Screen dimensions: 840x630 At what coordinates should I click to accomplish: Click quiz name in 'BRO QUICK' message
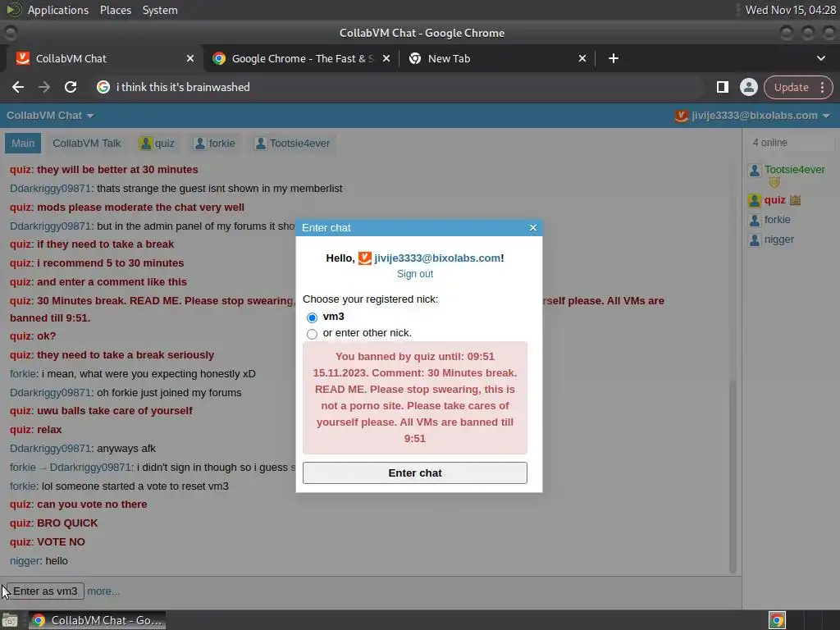pos(21,523)
